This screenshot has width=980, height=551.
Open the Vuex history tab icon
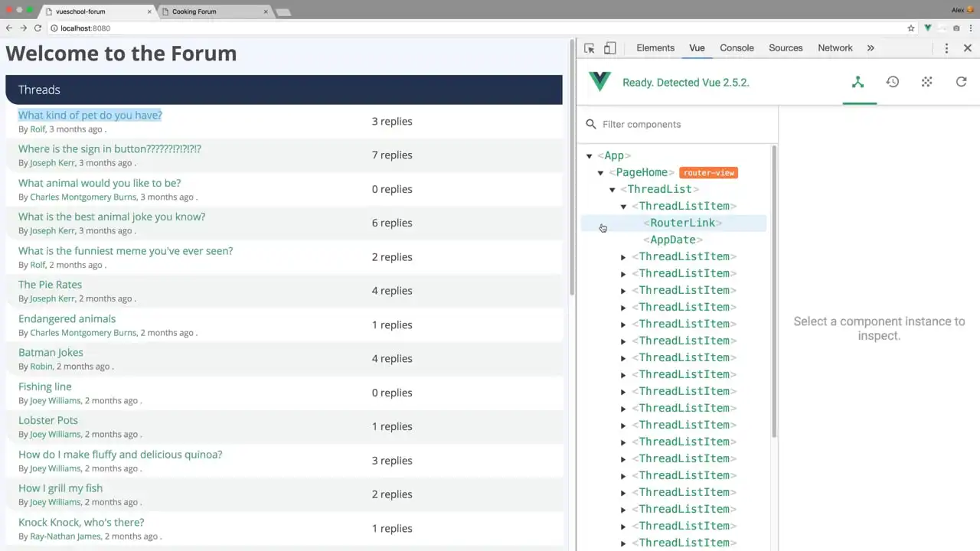click(x=893, y=82)
